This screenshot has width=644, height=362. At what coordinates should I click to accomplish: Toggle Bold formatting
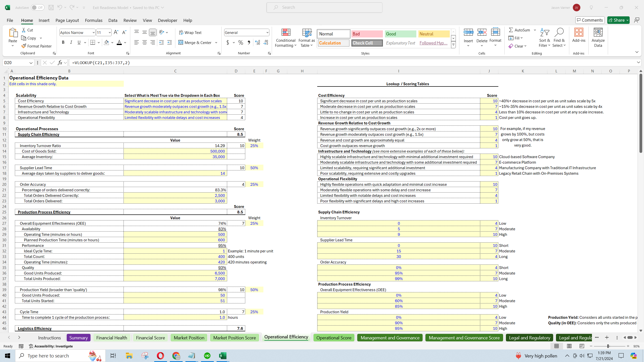[63, 42]
